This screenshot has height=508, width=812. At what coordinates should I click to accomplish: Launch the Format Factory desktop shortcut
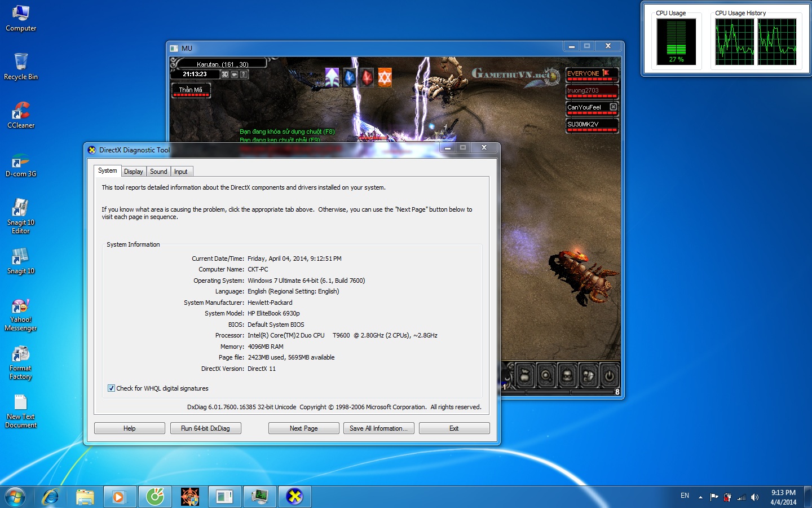click(21, 363)
